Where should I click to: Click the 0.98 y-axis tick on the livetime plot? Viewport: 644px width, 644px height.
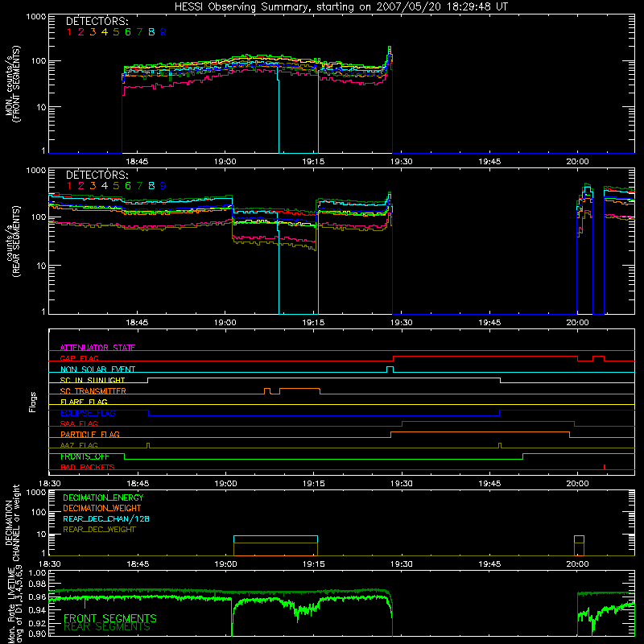click(x=37, y=584)
